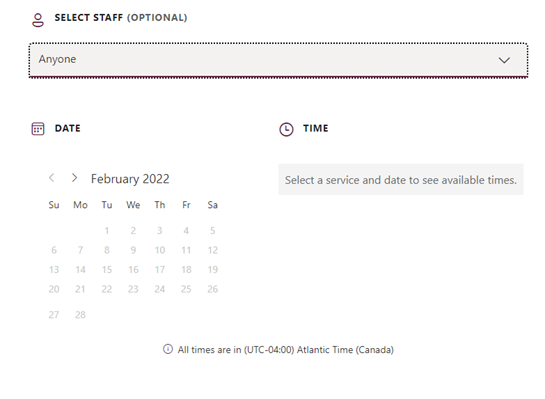Pick February 9 in the calendar

click(133, 250)
